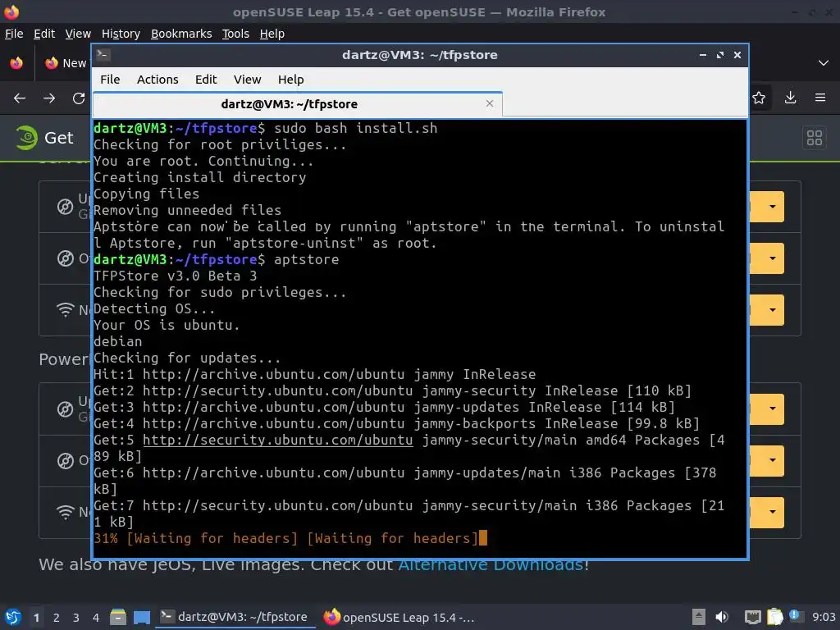Switch to workspace 2 in the taskbar
Screen dimensions: 840x630
pyautogui.click(x=57, y=618)
